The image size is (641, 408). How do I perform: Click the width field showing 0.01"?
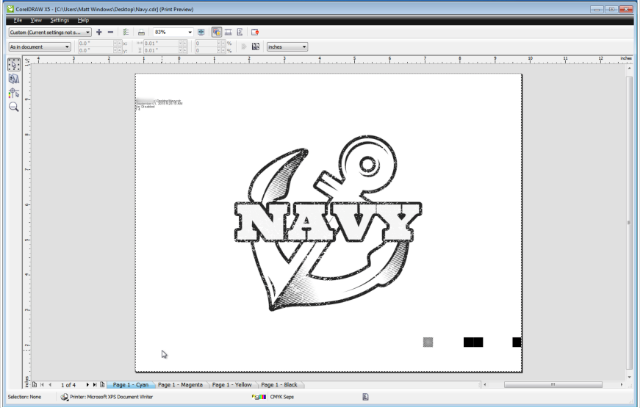coord(161,43)
